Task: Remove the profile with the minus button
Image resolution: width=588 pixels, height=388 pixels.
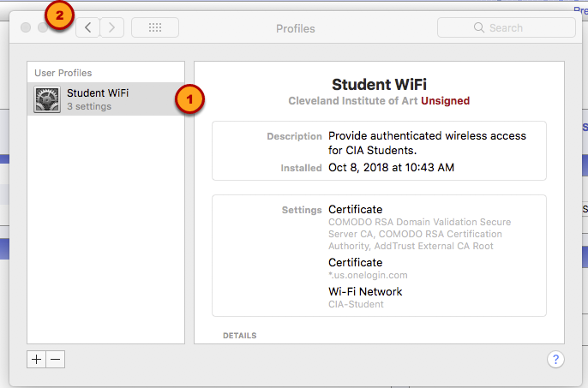Action: 56,360
